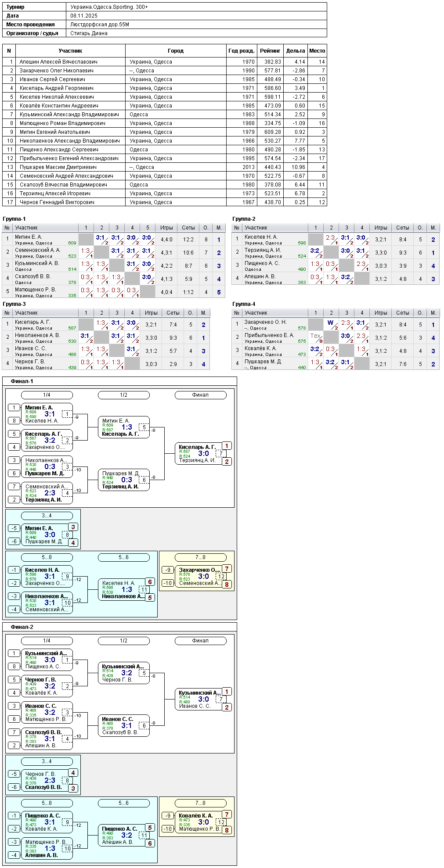Click the 1/4 round label in Финал-1

(x=47, y=395)
